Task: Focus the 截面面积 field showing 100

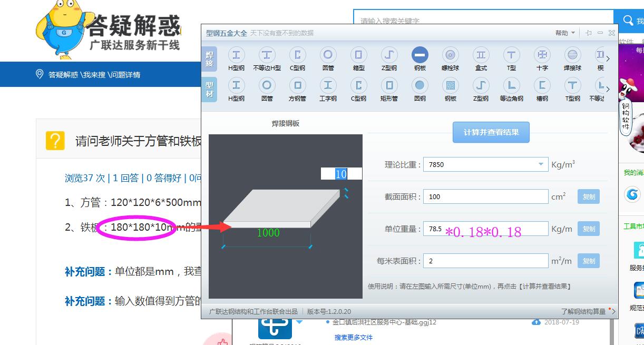Action: point(485,196)
